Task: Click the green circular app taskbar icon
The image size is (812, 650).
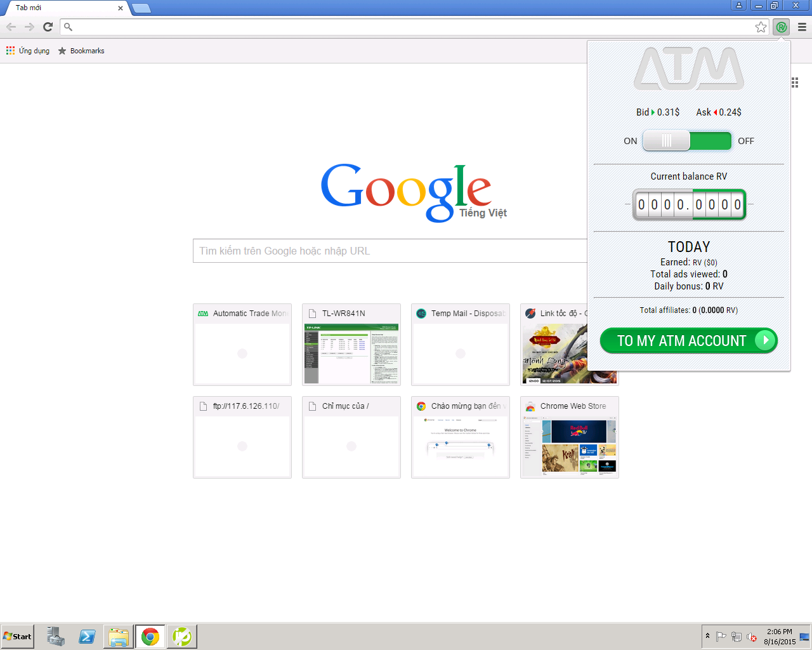Action: [x=182, y=637]
